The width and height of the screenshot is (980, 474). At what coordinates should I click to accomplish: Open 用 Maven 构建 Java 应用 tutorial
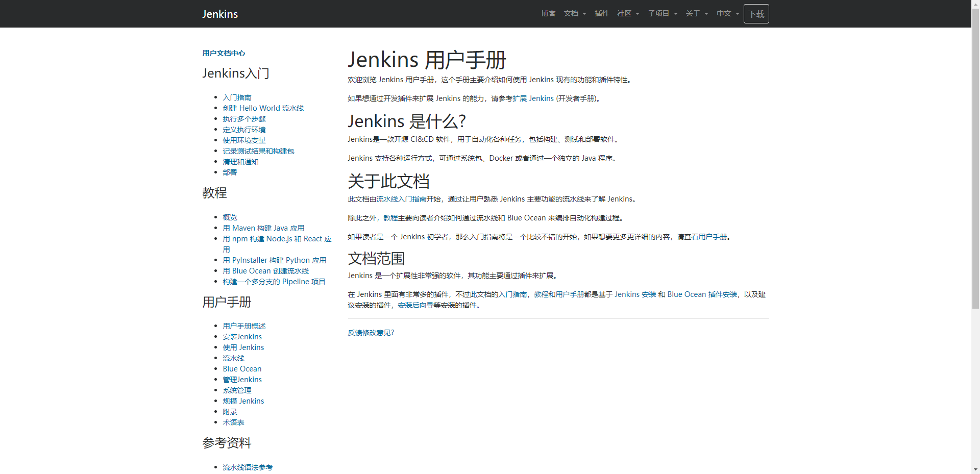click(x=263, y=228)
